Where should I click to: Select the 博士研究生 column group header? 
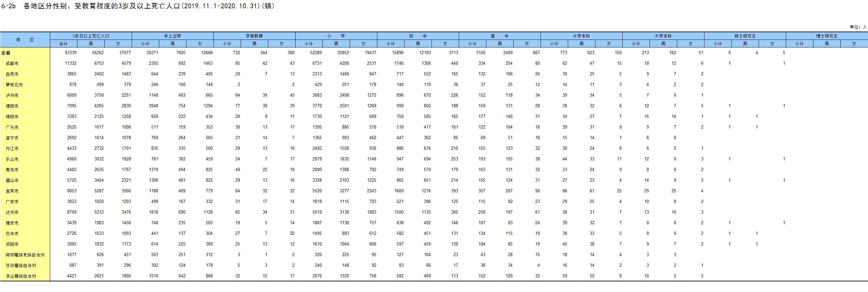(827, 36)
